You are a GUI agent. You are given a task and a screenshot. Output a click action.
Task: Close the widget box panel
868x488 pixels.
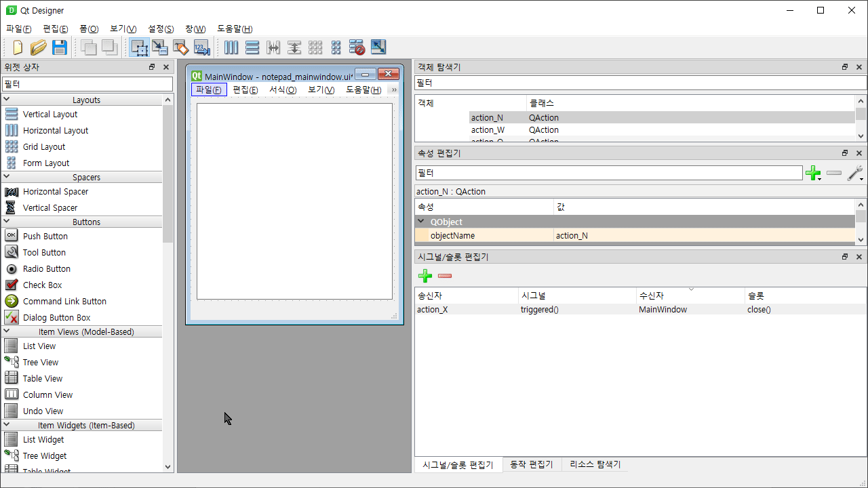(x=166, y=67)
